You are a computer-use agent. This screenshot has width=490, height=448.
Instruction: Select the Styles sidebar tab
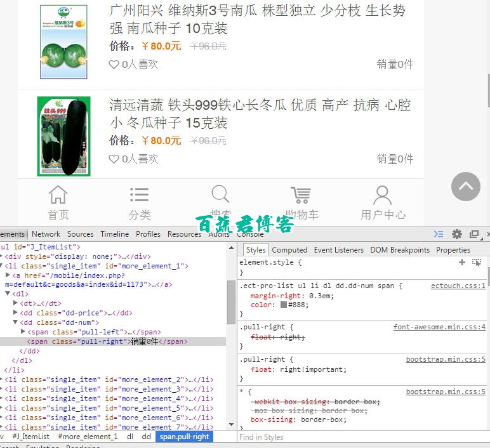point(256,250)
